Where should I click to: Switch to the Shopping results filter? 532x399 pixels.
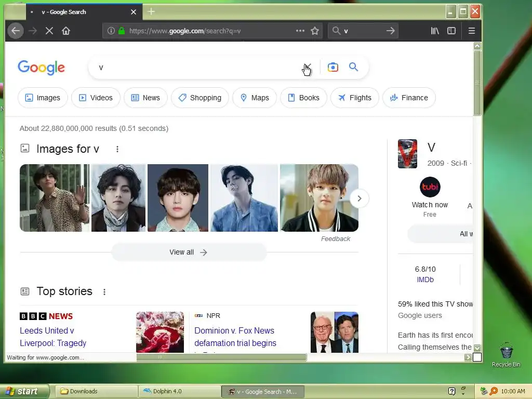point(200,98)
